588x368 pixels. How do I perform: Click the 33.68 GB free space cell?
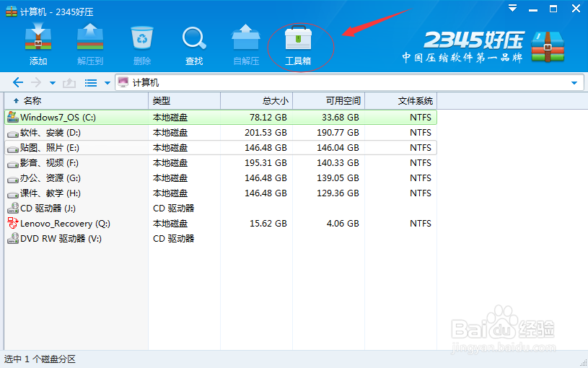pyautogui.click(x=340, y=118)
